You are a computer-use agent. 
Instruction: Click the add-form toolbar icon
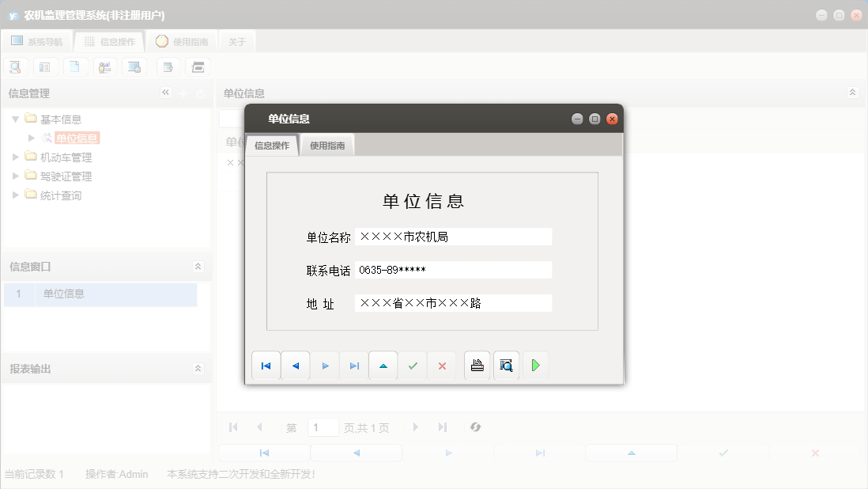(x=168, y=66)
